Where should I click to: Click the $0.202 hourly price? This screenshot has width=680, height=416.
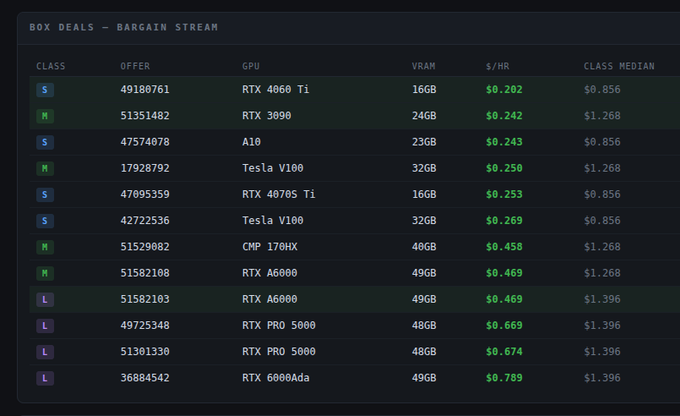[x=504, y=89]
